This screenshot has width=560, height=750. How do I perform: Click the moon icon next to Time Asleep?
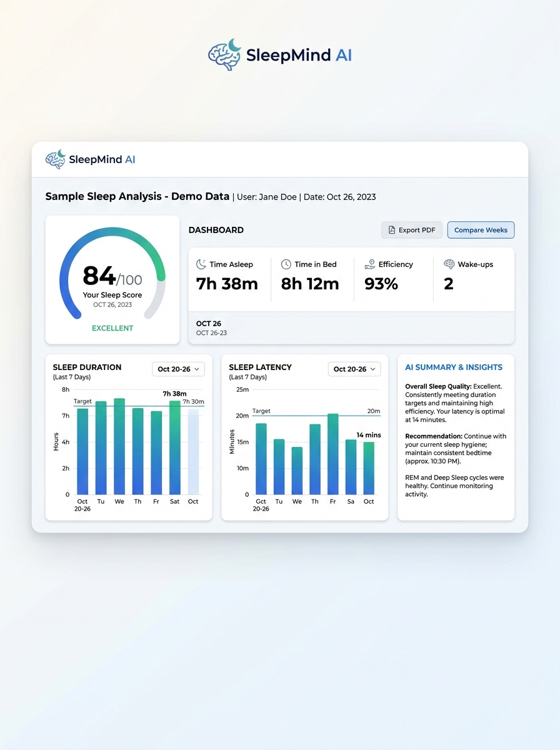(201, 264)
